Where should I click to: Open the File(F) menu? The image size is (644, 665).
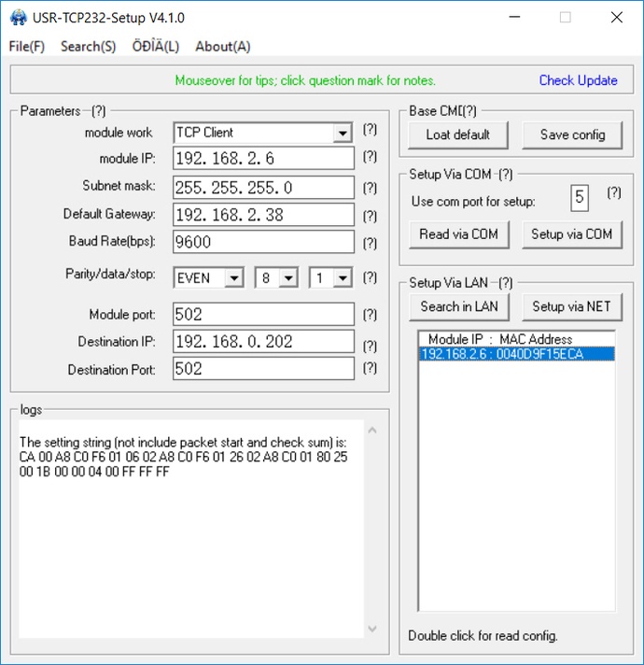[x=27, y=46]
